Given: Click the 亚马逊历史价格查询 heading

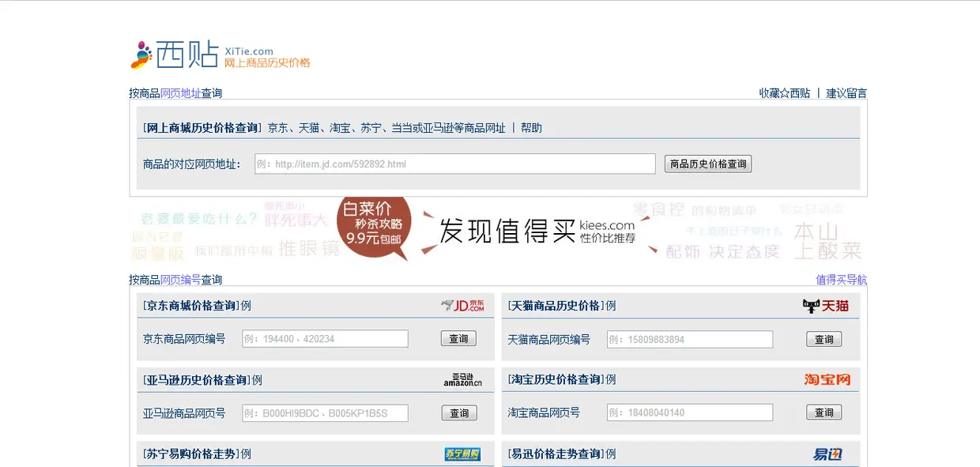Looking at the screenshot, I should point(195,380).
